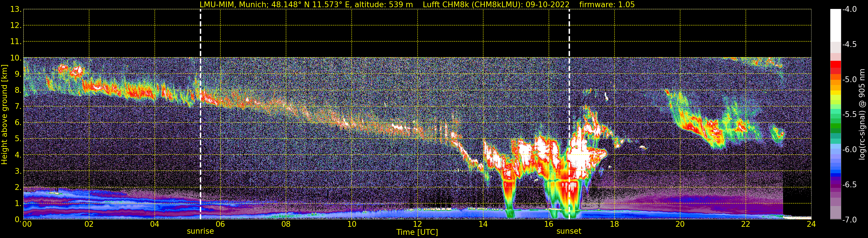Click the height axis tick '13.'
Screen dimensions: 868x238
(x=16, y=10)
